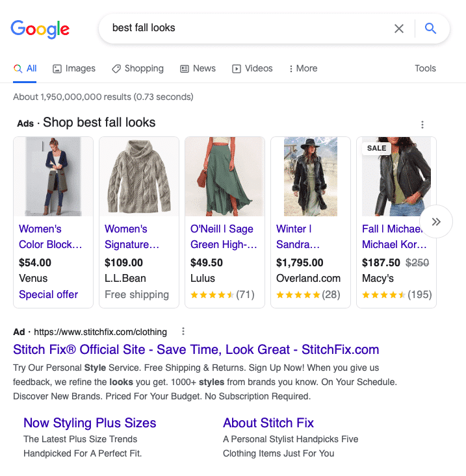466x476 pixels.
Task: Select the All tab
Action: click(x=25, y=69)
